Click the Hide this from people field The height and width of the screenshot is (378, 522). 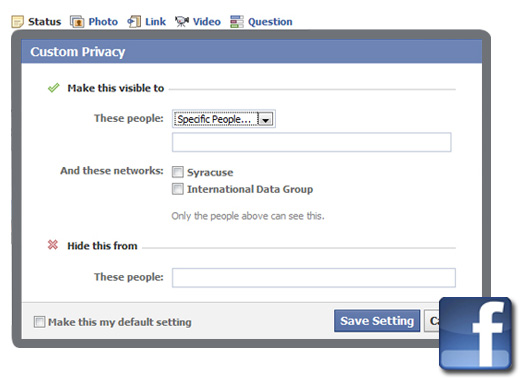314,278
